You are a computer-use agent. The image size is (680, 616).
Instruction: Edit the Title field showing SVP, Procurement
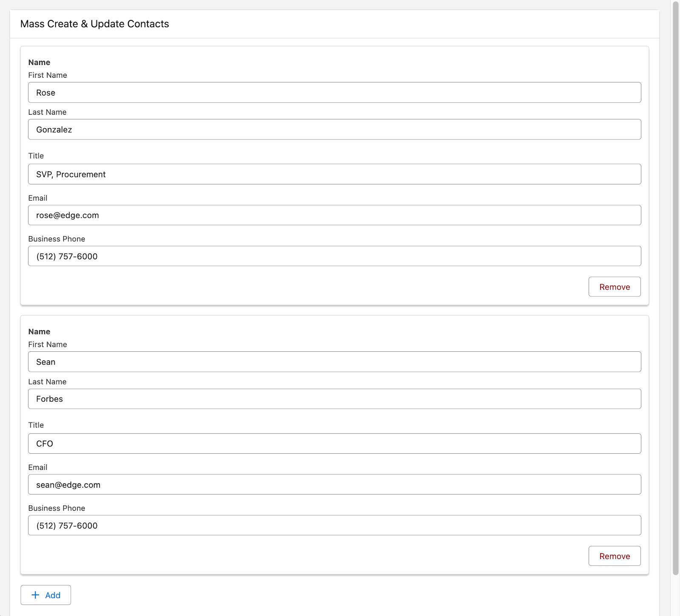[x=334, y=174]
